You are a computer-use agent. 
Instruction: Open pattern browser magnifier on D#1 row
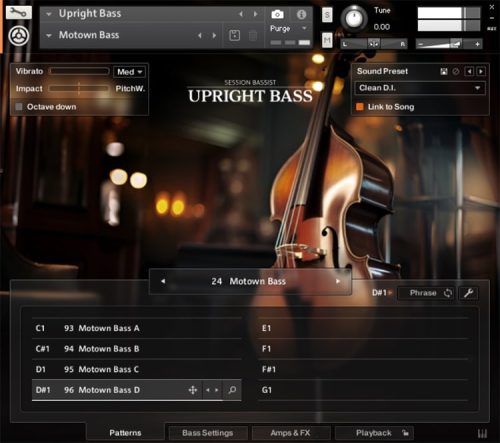click(x=232, y=390)
